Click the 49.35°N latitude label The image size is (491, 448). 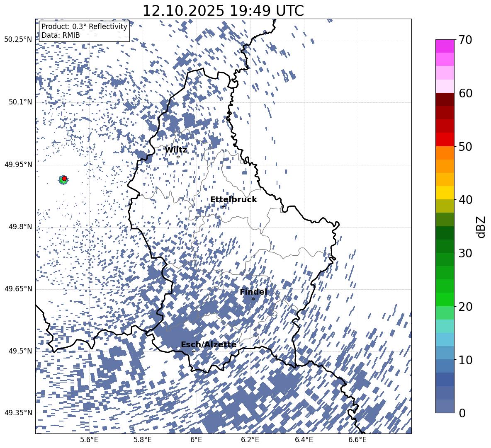pos(18,413)
